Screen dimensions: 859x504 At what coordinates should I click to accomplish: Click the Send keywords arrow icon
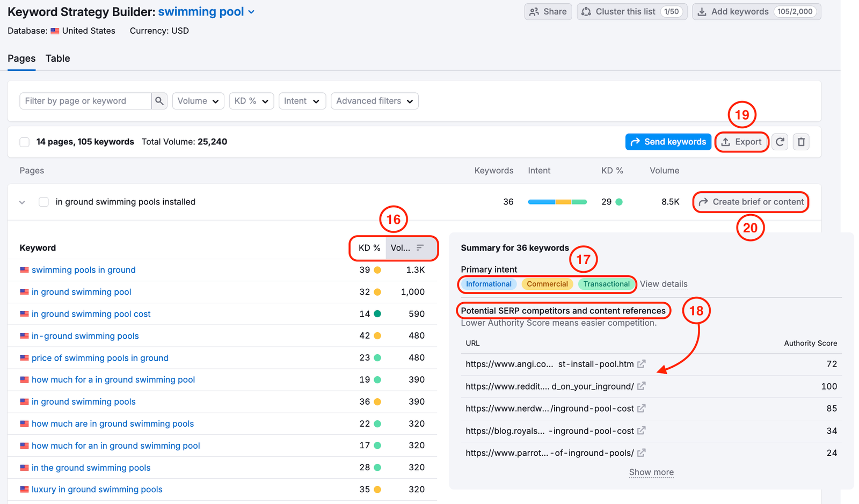point(636,142)
